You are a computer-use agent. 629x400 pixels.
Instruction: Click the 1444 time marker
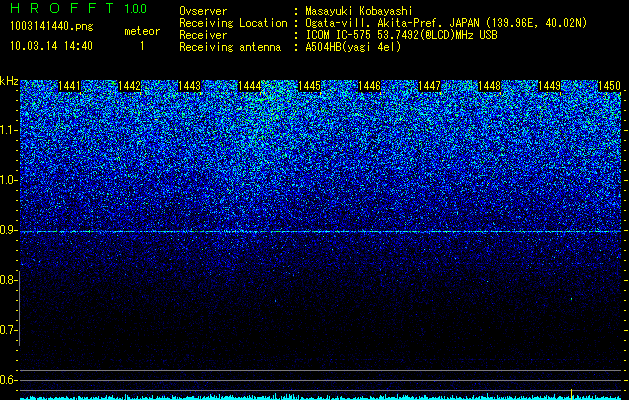point(250,86)
